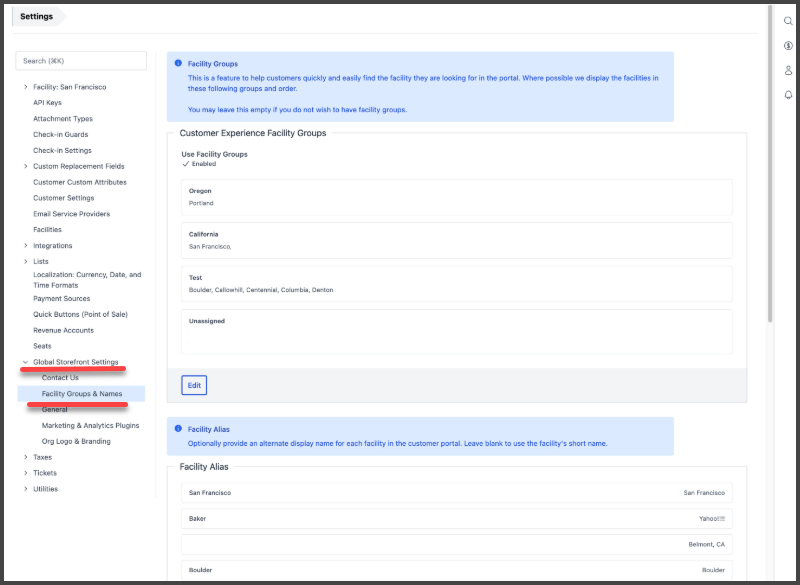Click the user profile icon
800x585 pixels.
click(x=788, y=70)
